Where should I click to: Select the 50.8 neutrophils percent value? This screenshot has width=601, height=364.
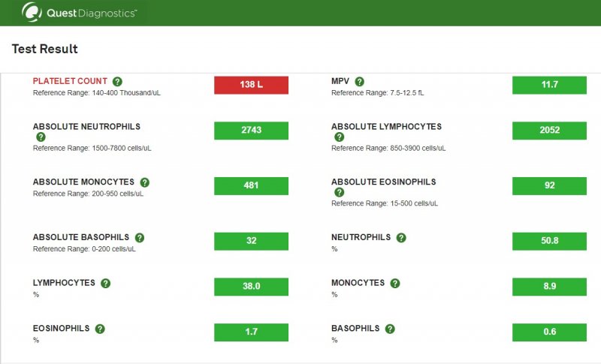click(549, 241)
